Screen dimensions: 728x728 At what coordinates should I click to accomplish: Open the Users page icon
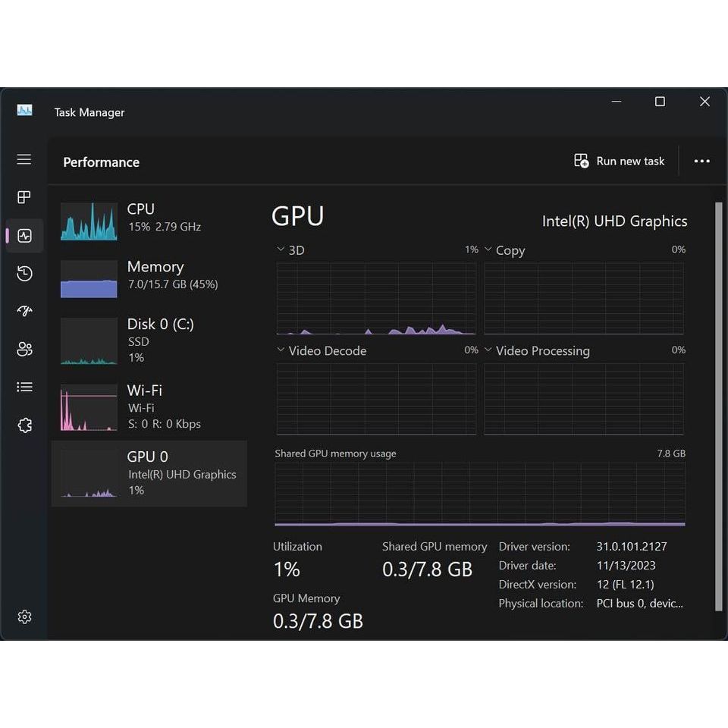click(x=24, y=349)
